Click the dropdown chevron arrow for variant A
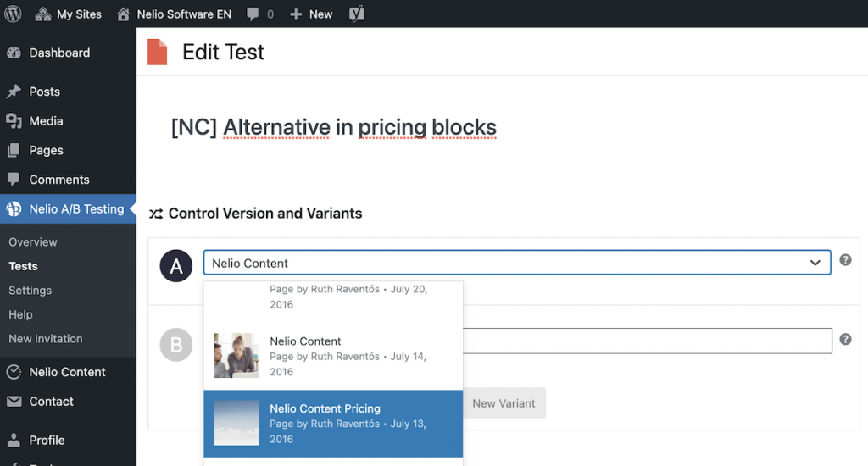This screenshot has width=868, height=466. (815, 263)
